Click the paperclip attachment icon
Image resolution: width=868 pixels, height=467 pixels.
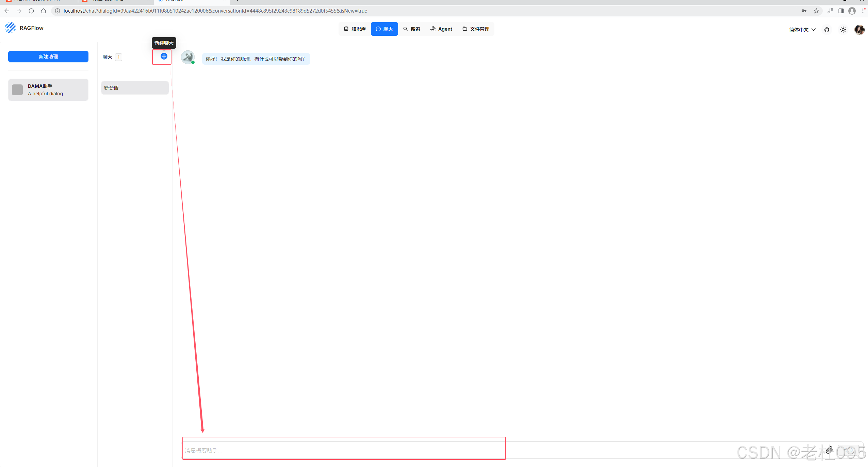point(829,450)
